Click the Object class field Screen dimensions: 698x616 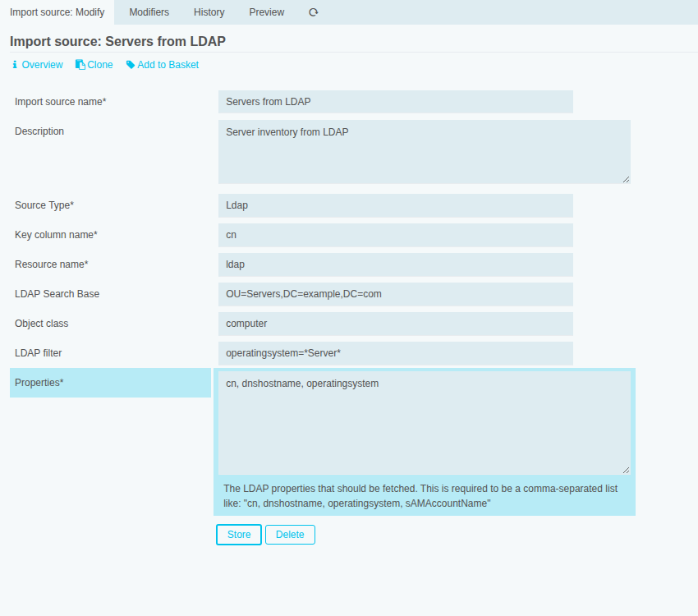point(395,324)
